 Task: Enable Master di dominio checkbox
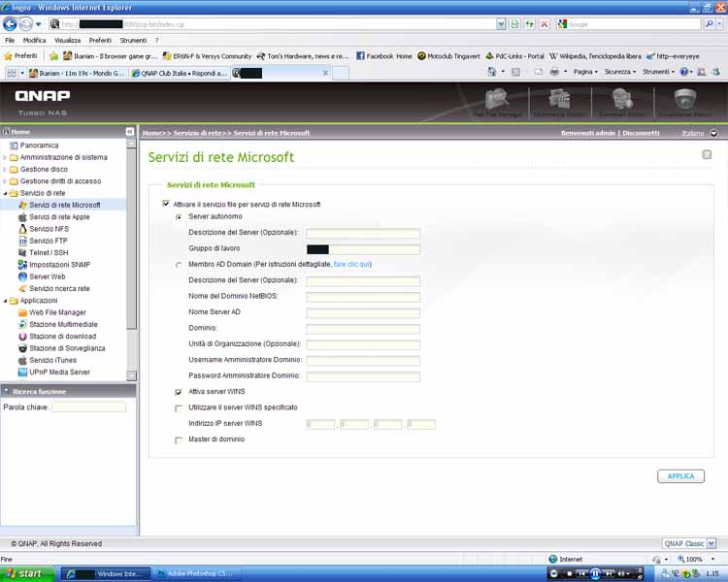(179, 439)
